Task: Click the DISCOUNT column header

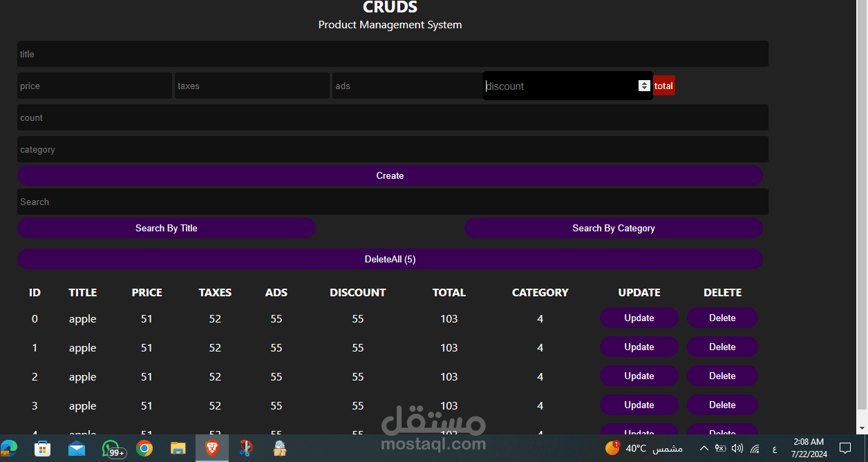Action: pyautogui.click(x=358, y=293)
